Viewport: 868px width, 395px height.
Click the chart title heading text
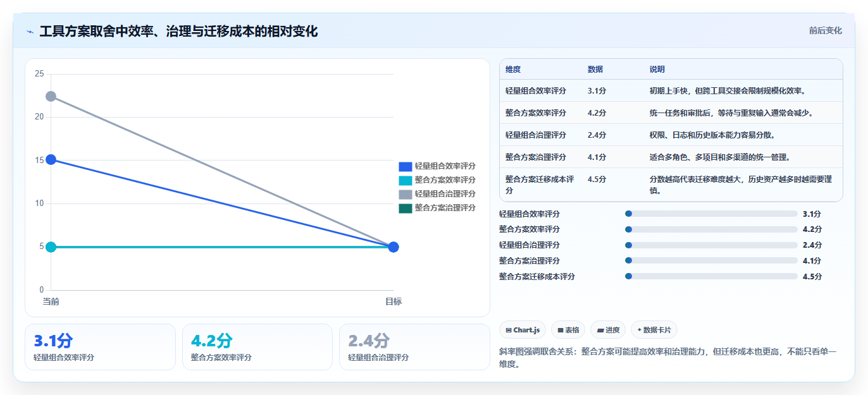click(178, 31)
